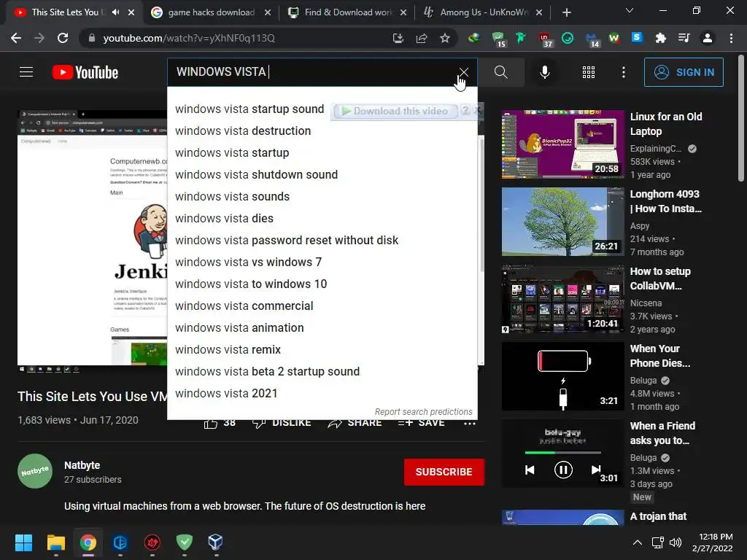747x560 pixels.
Task: Go forward in browser history
Action: (x=39, y=38)
